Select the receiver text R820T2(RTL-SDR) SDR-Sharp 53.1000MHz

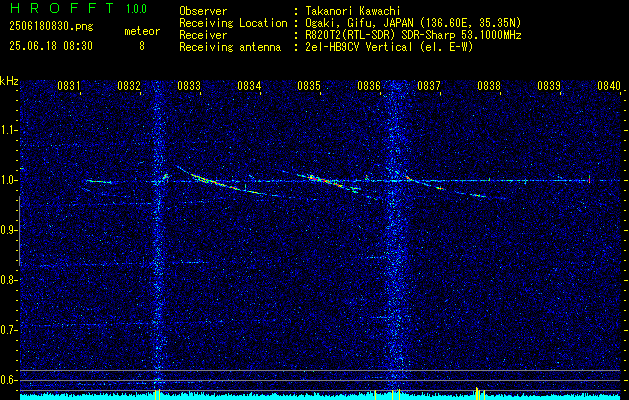click(x=413, y=35)
